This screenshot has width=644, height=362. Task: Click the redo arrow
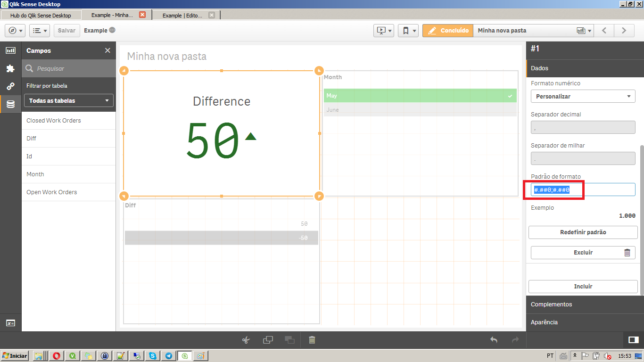[x=515, y=340]
